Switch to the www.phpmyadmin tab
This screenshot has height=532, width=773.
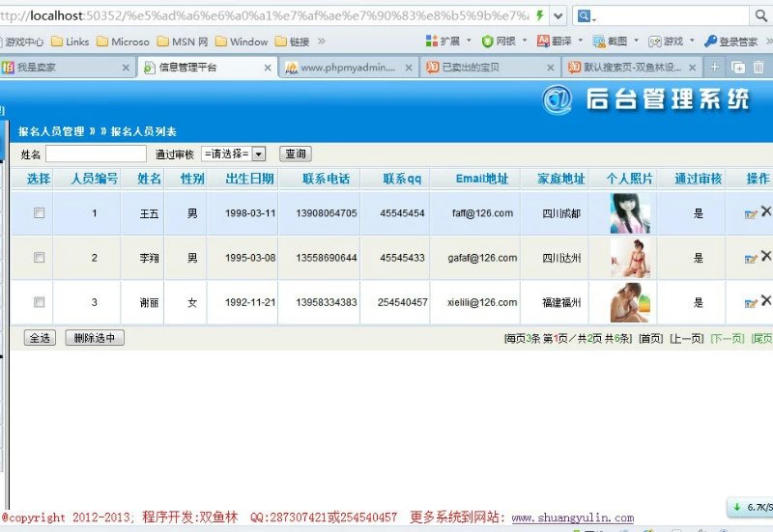click(349, 68)
